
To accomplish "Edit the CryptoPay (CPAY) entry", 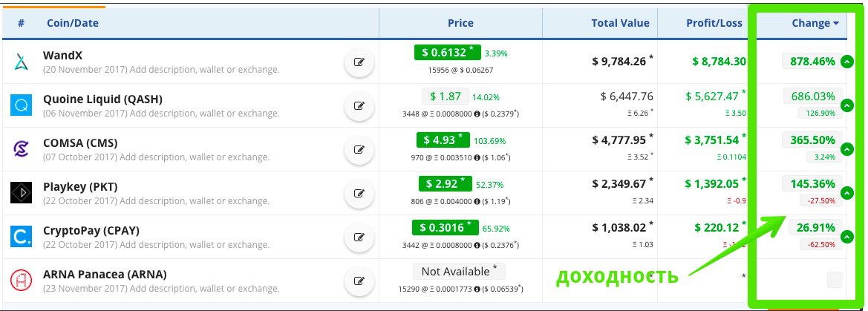I will [x=359, y=237].
